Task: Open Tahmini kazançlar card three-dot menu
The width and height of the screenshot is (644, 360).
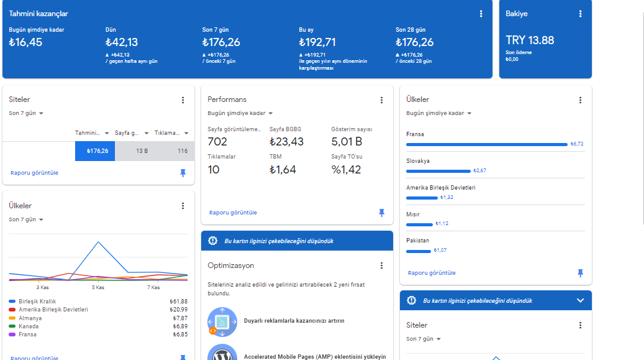Action: [481, 14]
